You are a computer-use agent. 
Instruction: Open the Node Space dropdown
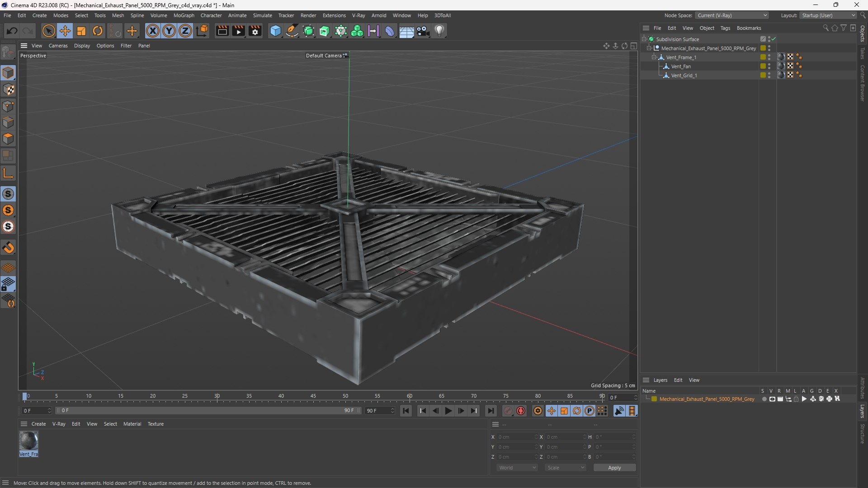(731, 15)
